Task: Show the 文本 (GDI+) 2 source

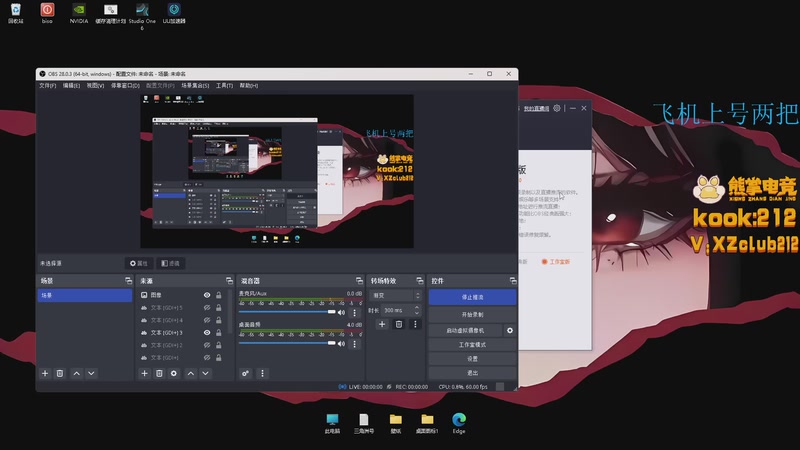Action: pyautogui.click(x=207, y=345)
